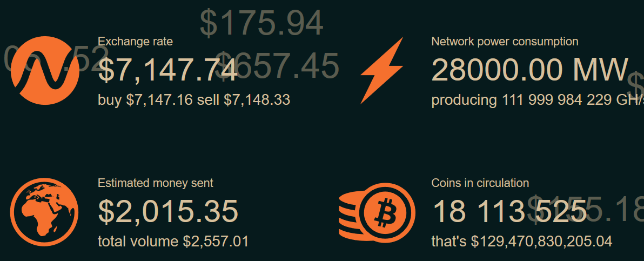Select the Estimated money sent label
The width and height of the screenshot is (644, 261).
155,183
